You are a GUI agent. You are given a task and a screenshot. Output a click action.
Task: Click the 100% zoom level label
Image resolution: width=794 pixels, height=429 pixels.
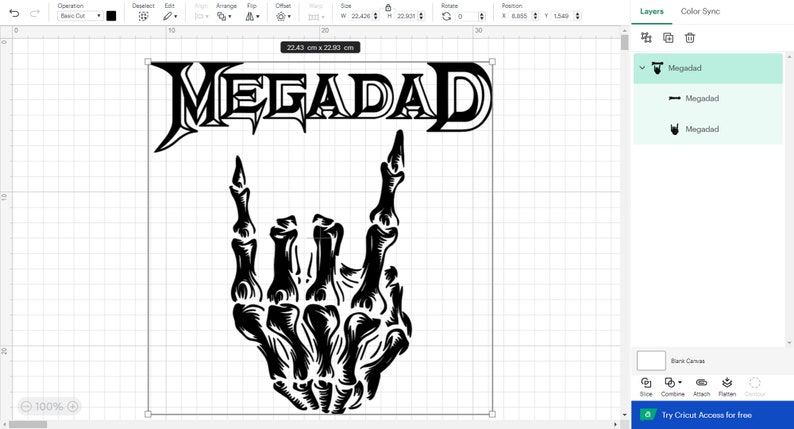[49, 406]
